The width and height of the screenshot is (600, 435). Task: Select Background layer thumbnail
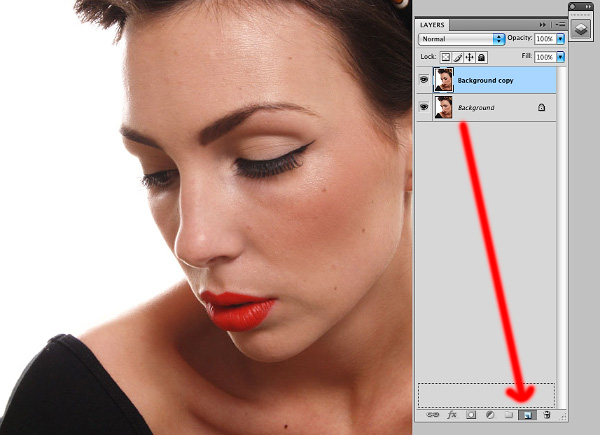click(x=443, y=107)
